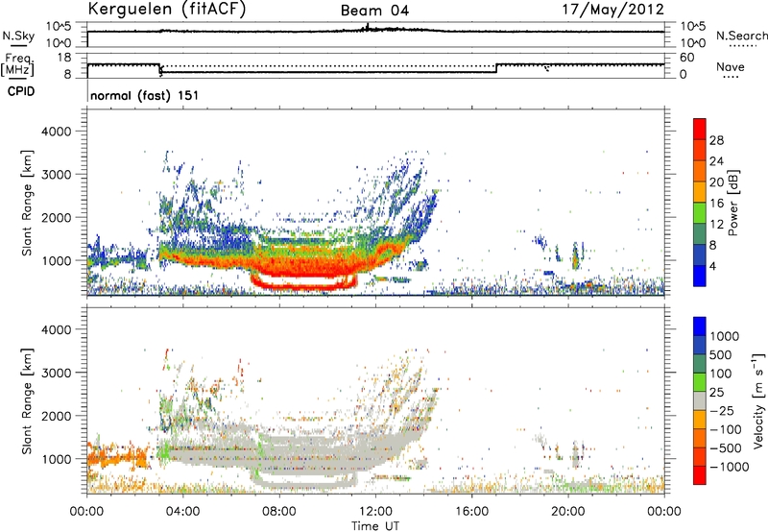Click the 'Nave' legend label

731,67
